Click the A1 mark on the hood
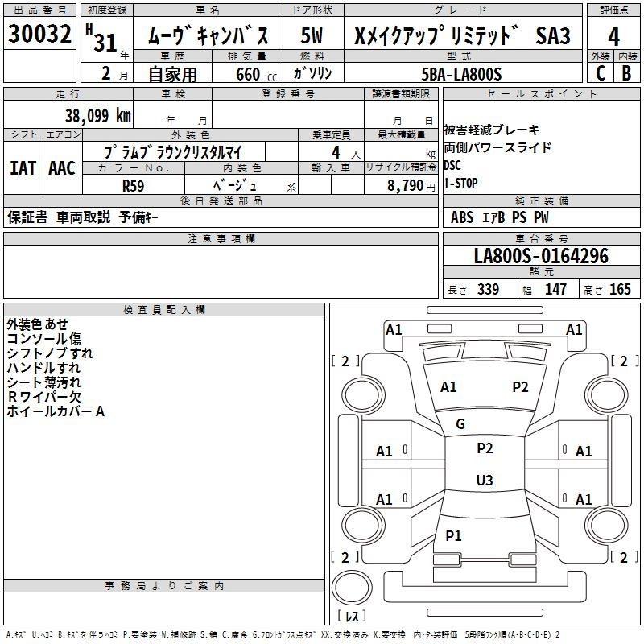The image size is (644, 644). [448, 387]
